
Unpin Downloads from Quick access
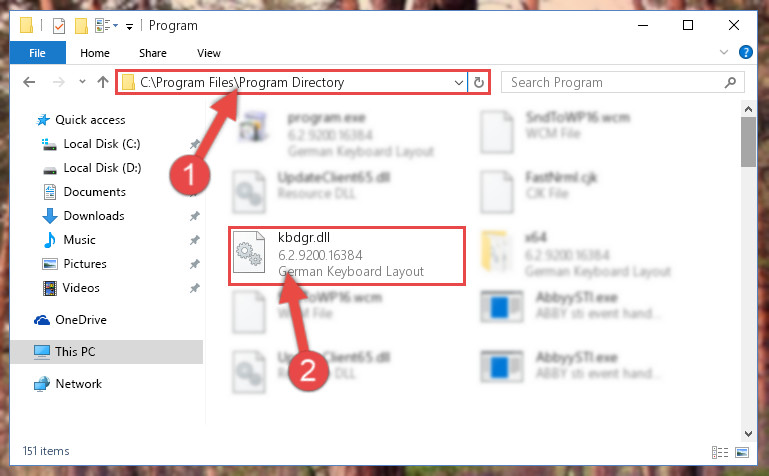[x=195, y=216]
